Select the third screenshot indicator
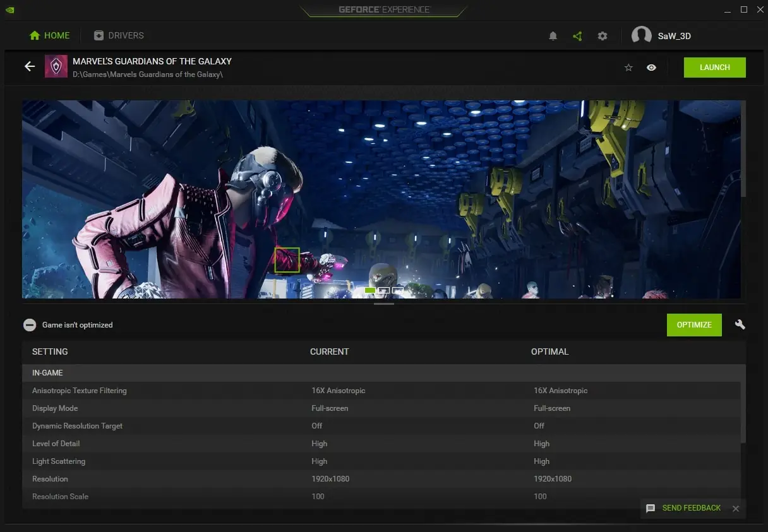The image size is (768, 532). point(398,290)
